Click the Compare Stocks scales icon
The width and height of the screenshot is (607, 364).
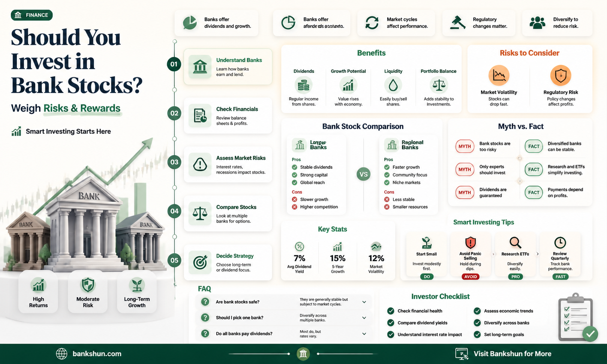200,213
